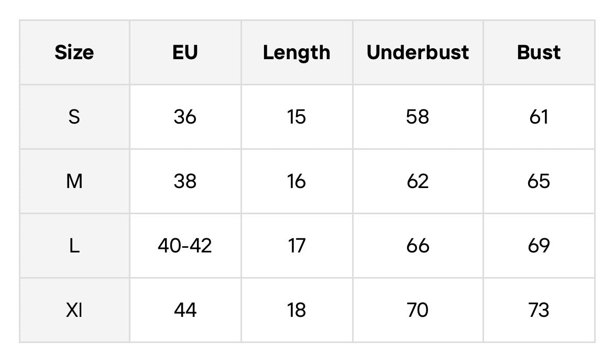This screenshot has width=614, height=364.
Task: Select EU value 40-42
Action: pos(185,246)
